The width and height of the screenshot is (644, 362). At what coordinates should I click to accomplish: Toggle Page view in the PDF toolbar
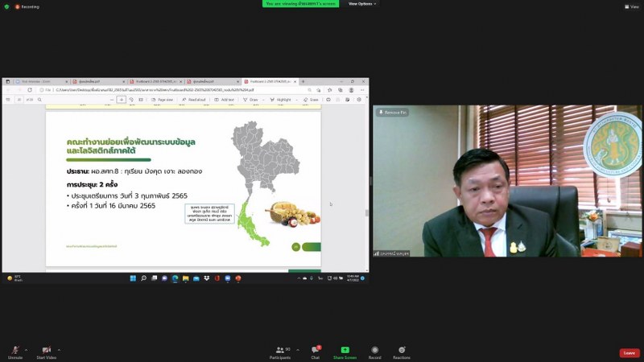[x=163, y=100]
